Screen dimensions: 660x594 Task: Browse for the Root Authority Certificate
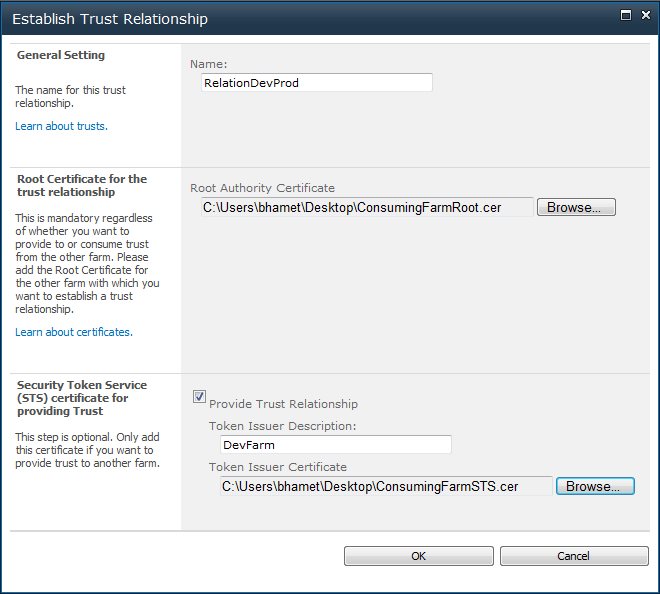tap(576, 207)
